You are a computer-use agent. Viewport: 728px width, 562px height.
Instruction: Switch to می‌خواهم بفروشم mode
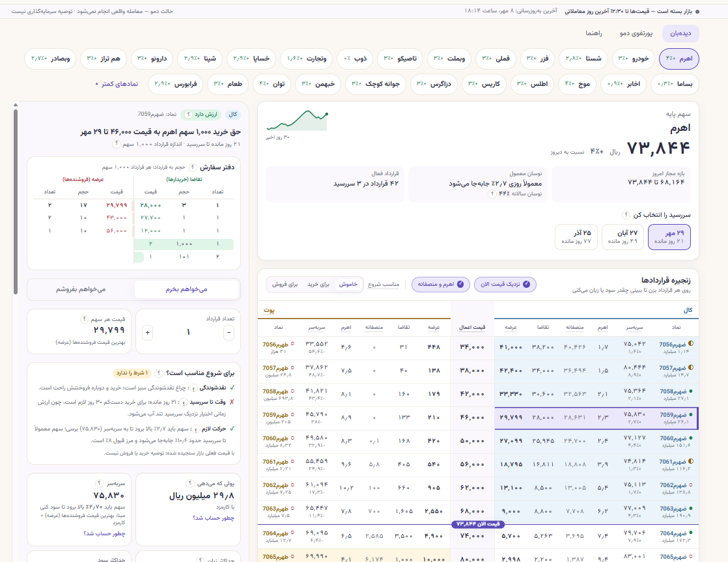tap(81, 289)
